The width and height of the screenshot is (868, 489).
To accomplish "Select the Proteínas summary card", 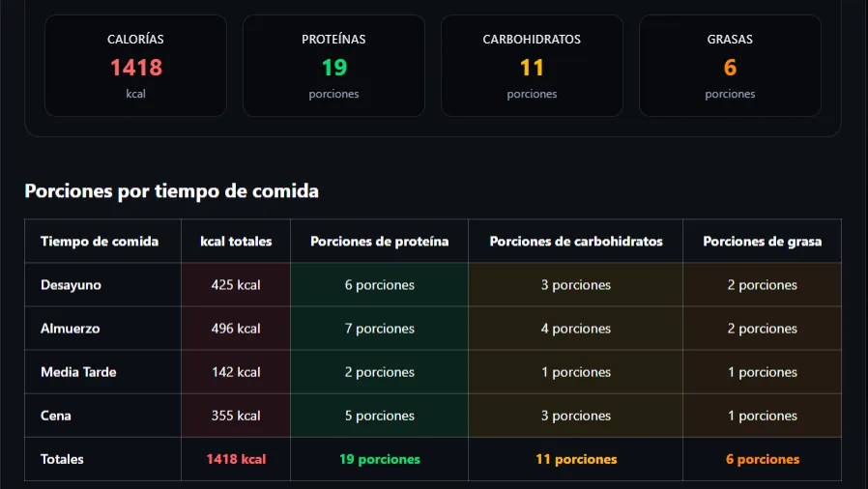I will 333,66.
